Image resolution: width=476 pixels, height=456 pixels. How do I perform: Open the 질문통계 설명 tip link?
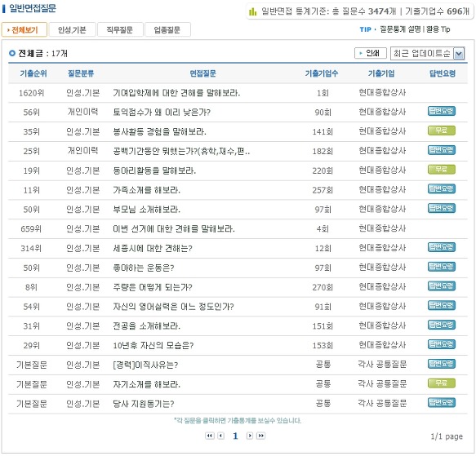[400, 29]
